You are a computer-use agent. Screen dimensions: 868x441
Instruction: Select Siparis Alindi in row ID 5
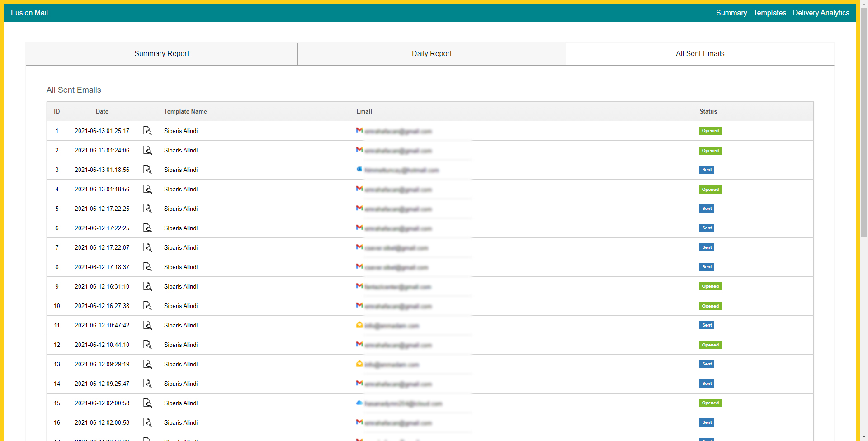coord(181,209)
